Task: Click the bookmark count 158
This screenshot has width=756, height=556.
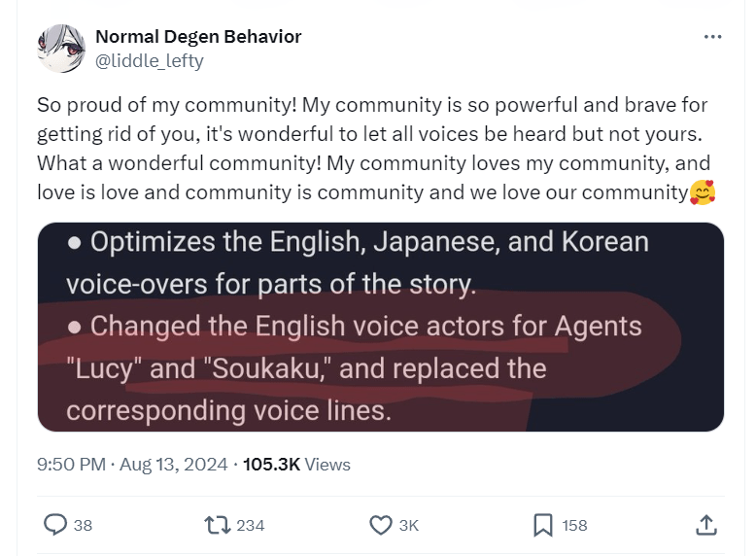Action: coord(574,525)
